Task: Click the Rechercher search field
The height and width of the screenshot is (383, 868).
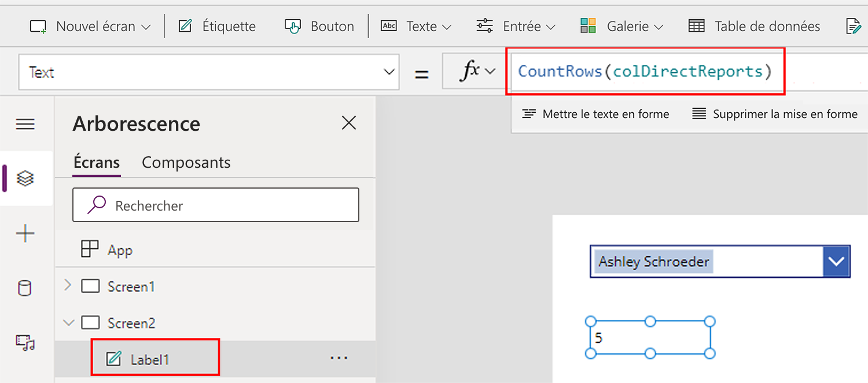Action: pos(215,205)
